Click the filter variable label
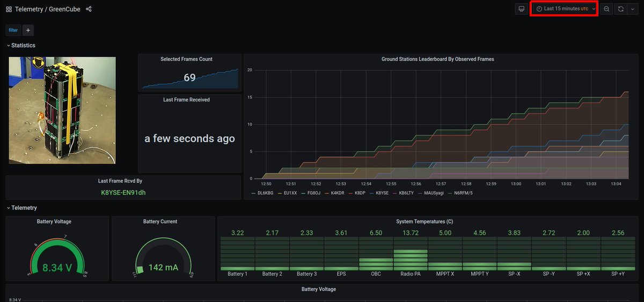This screenshot has height=302, width=644. pos(13,30)
